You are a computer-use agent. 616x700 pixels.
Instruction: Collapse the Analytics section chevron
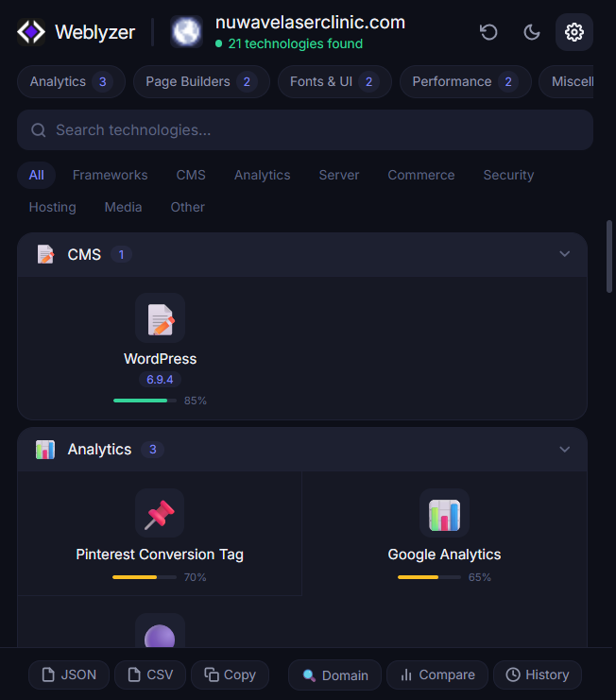[x=564, y=449]
